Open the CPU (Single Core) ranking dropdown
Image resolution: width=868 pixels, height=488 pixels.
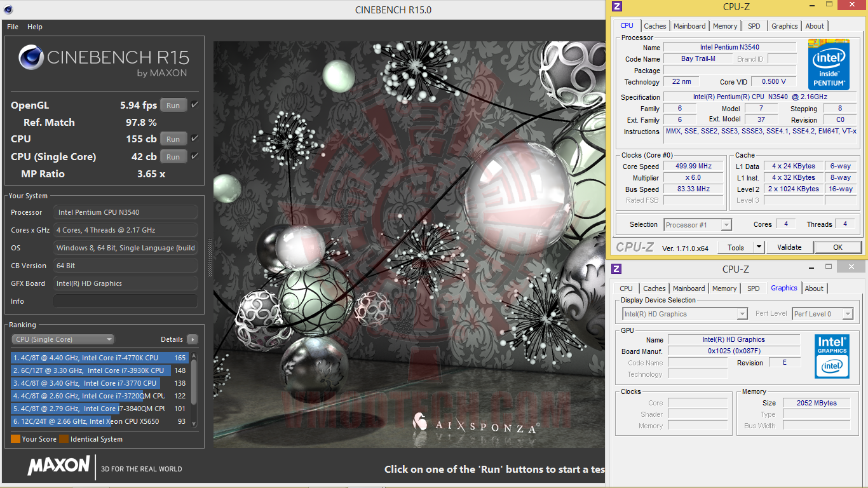[63, 339]
